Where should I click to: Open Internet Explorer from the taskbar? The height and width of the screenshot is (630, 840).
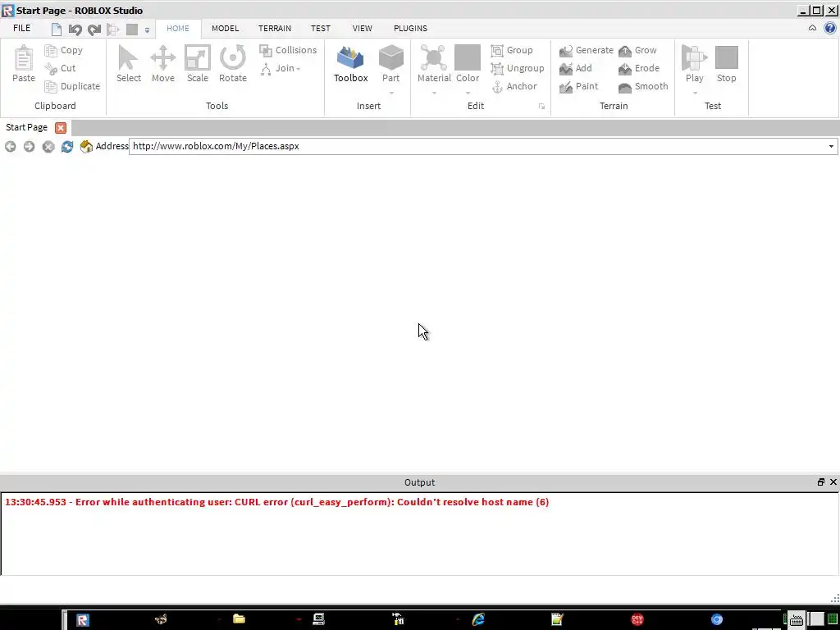(x=478, y=619)
